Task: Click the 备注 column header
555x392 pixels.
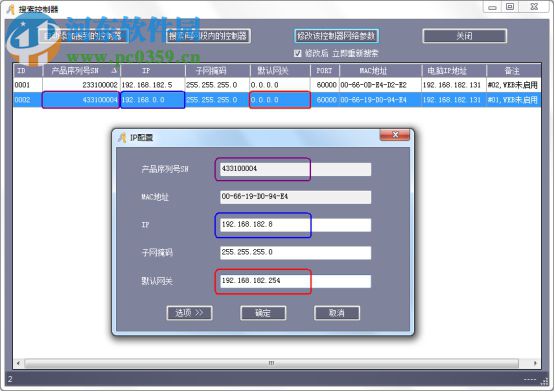Action: click(514, 71)
